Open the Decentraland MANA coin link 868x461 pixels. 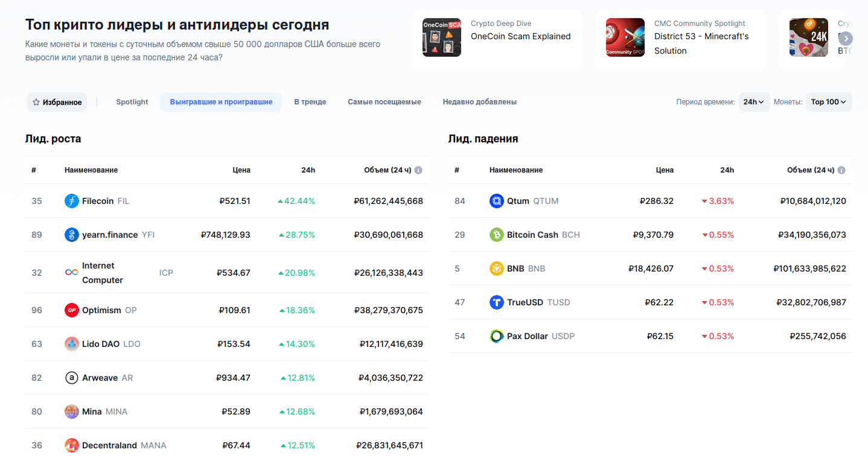click(109, 445)
